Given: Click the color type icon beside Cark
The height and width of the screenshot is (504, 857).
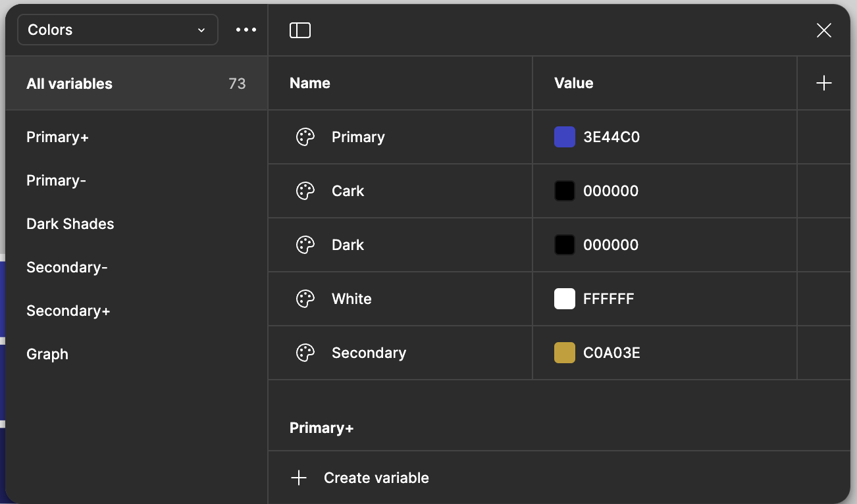Looking at the screenshot, I should 305,191.
